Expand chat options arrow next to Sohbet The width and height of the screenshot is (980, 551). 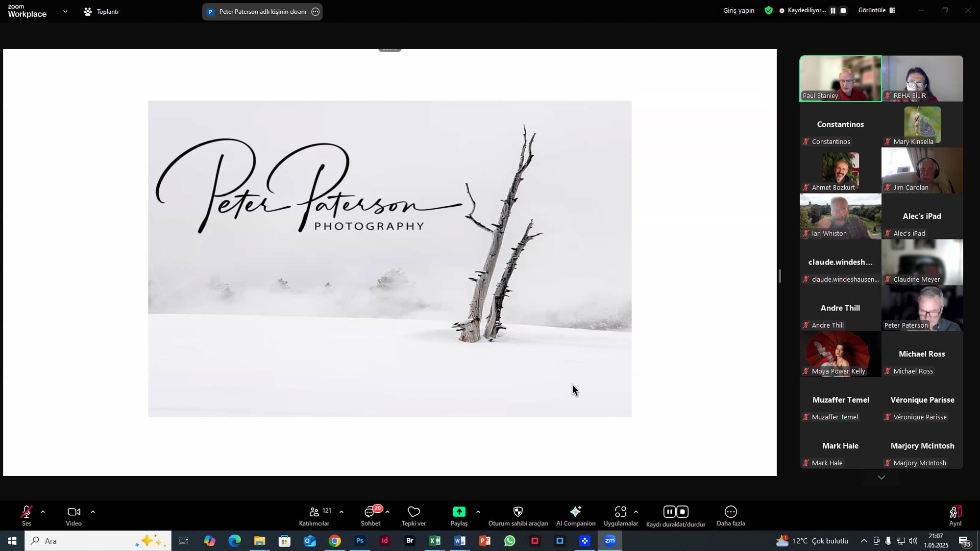point(388,512)
